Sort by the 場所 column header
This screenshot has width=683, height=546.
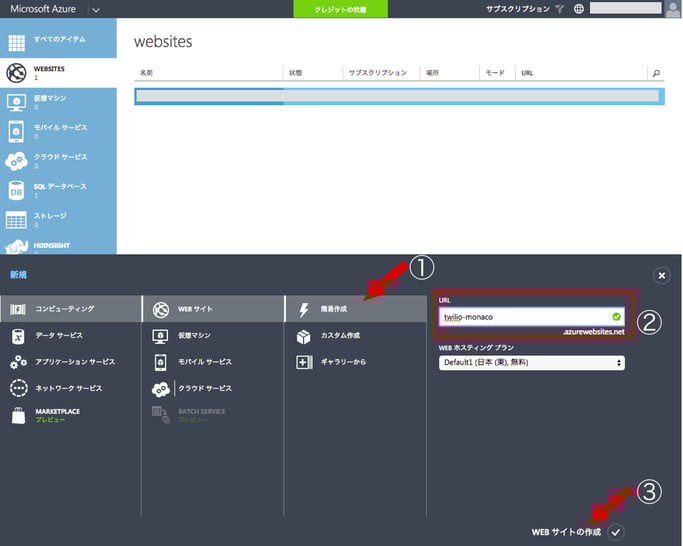[x=432, y=73]
